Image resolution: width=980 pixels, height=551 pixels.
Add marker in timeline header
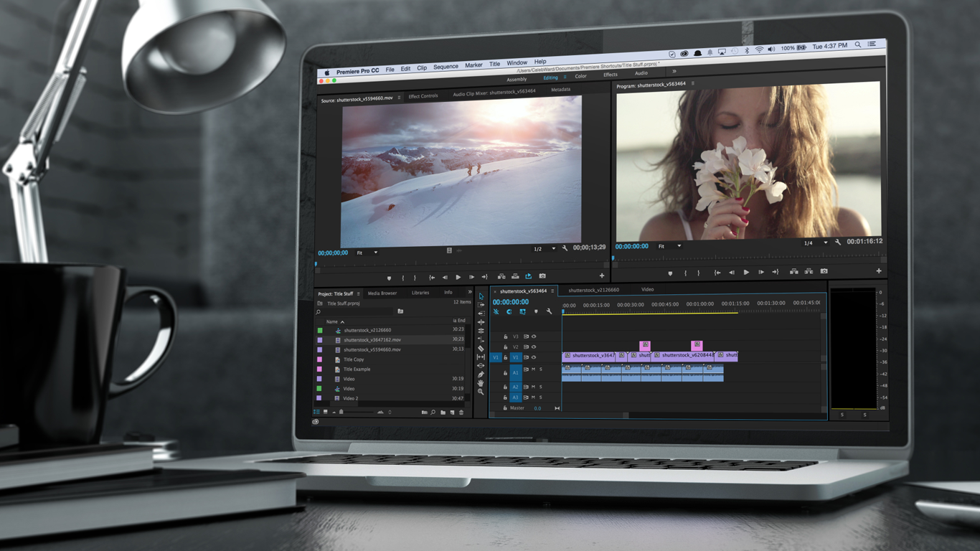tap(536, 312)
